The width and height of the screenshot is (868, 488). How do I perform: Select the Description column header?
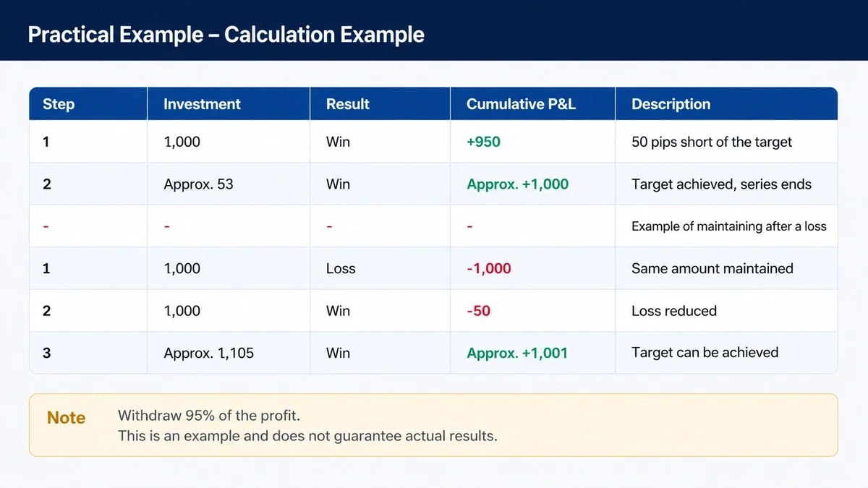tap(671, 104)
